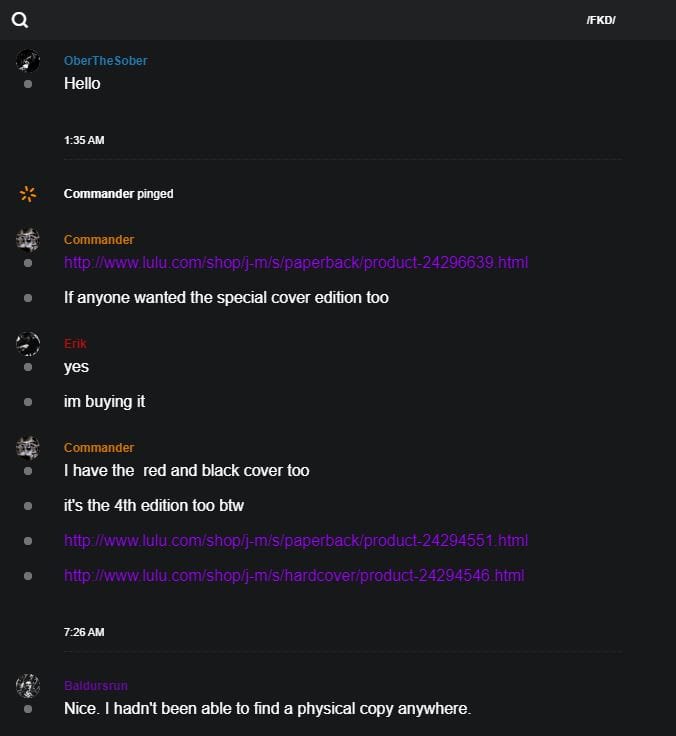Click Commander's avatar beside the red and black cover message

coord(28,448)
